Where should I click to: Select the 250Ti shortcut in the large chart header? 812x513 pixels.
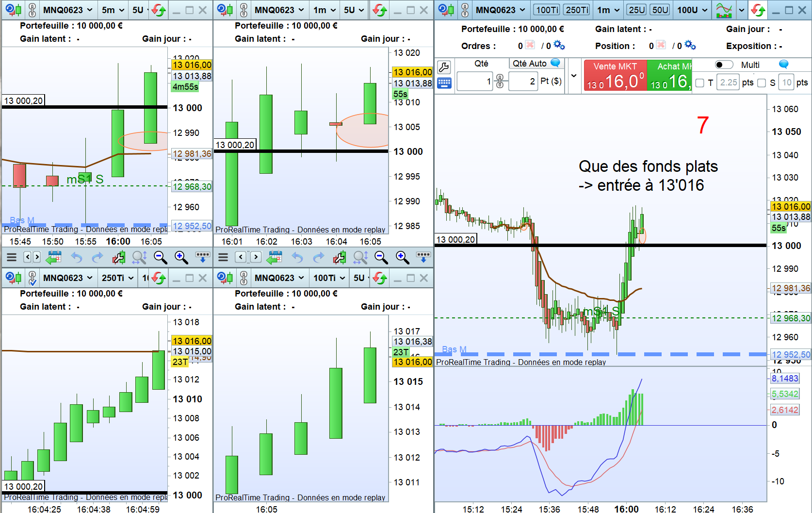pos(577,10)
